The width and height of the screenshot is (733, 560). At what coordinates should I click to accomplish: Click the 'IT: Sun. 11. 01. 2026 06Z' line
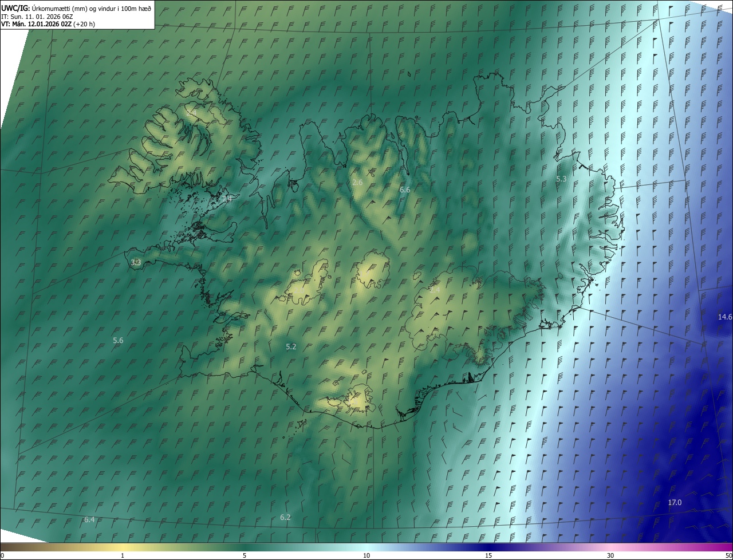pos(38,16)
